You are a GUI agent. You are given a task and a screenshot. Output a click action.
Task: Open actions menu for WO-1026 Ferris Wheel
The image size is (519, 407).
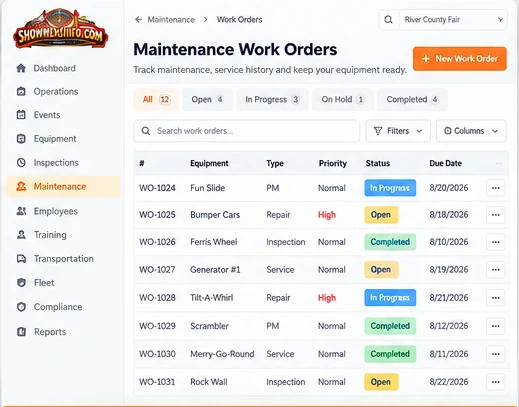click(496, 242)
